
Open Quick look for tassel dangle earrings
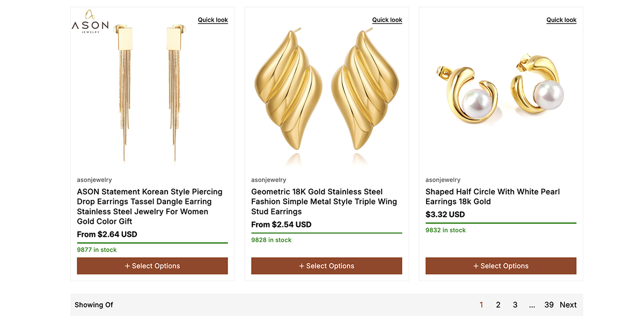(213, 20)
